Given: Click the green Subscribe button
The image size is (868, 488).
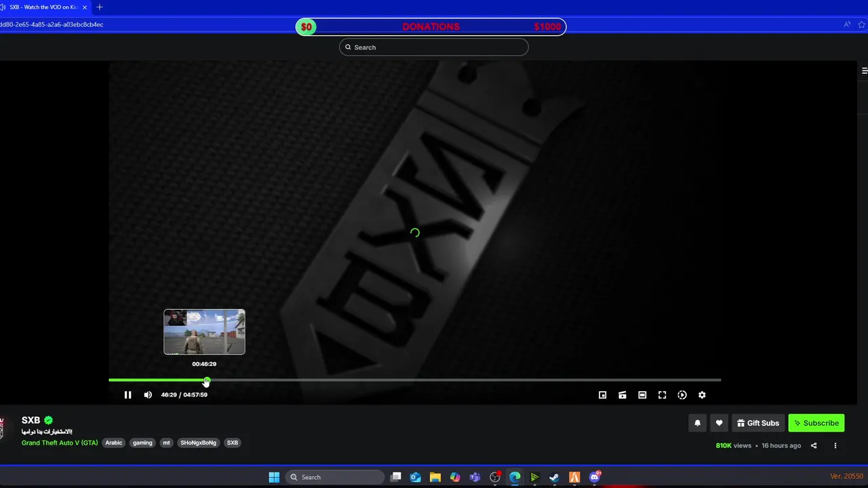Looking at the screenshot, I should 816,423.
